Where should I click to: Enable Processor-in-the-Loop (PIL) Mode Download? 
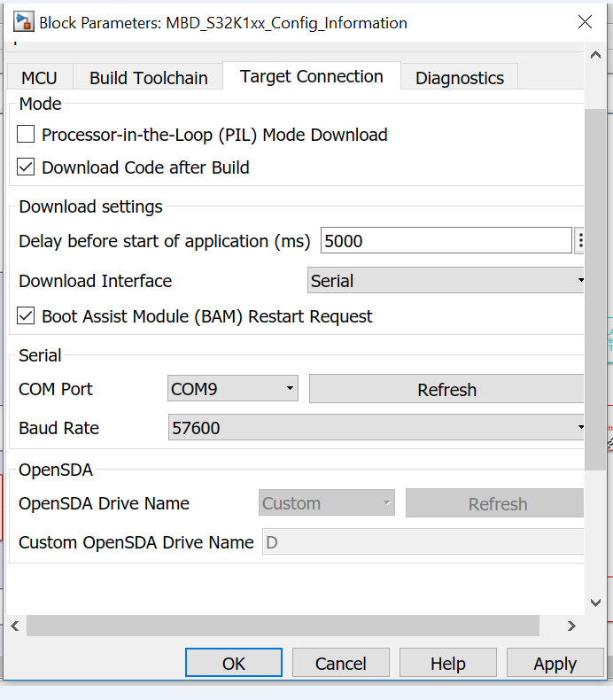27,135
